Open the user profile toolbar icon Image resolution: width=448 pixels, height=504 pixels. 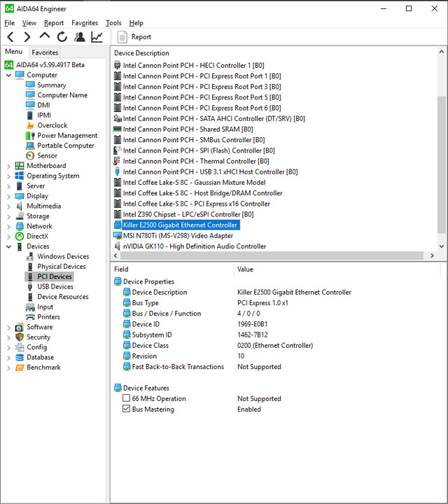(79, 37)
